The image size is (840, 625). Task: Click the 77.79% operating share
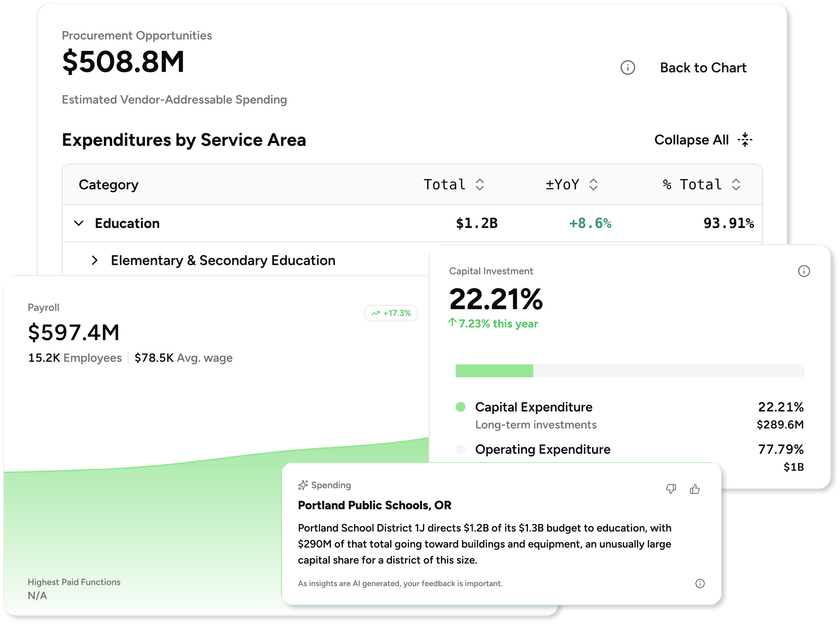coord(781,449)
